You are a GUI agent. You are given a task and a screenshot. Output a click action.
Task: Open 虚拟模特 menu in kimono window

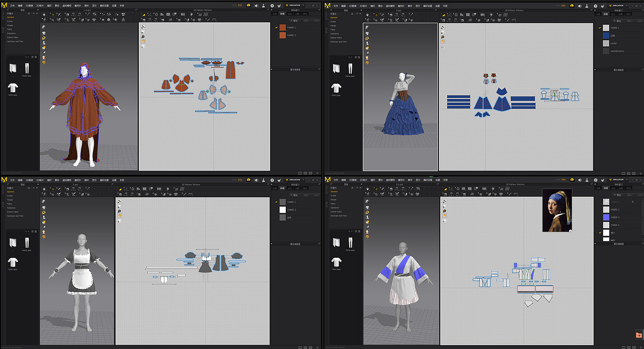click(389, 180)
